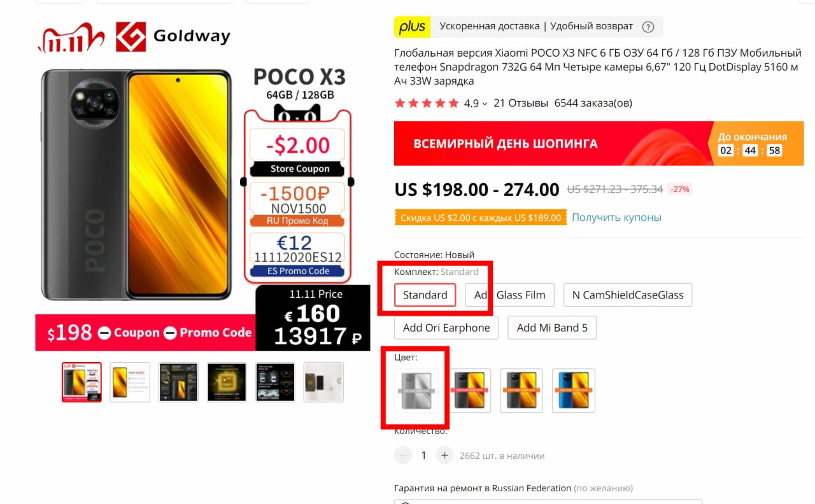Screen dimensions: 815x504
Task: Pick the gray phone color swatch
Action: point(416,391)
